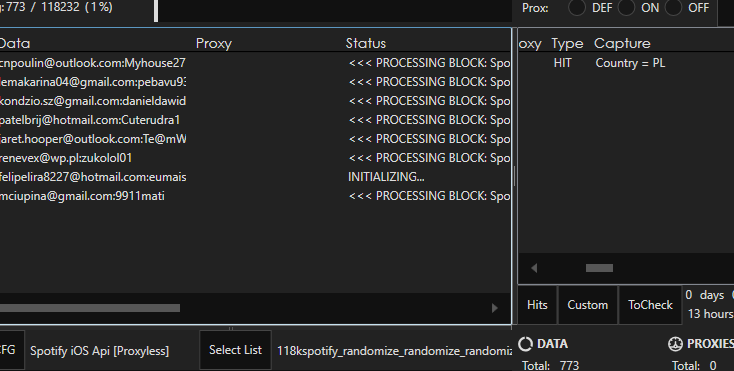734x371 pixels.
Task: Select the HIT row with Country = PL
Action: click(x=626, y=63)
